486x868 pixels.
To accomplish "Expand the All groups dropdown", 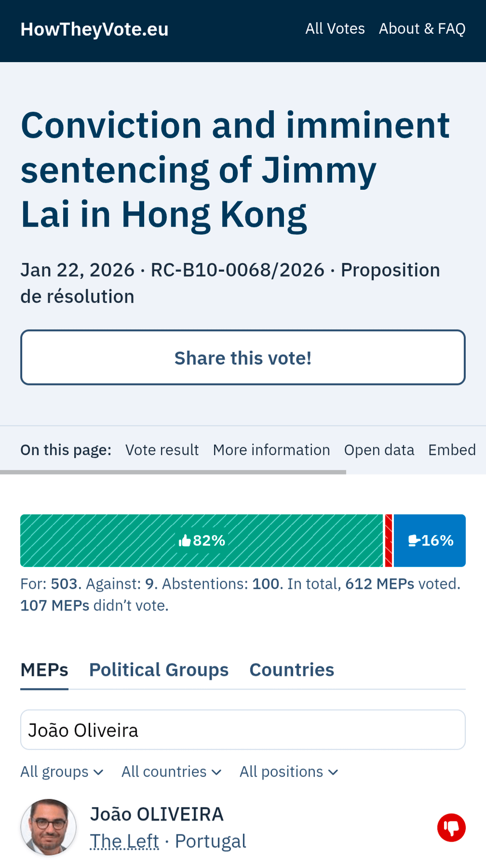I will click(x=62, y=772).
